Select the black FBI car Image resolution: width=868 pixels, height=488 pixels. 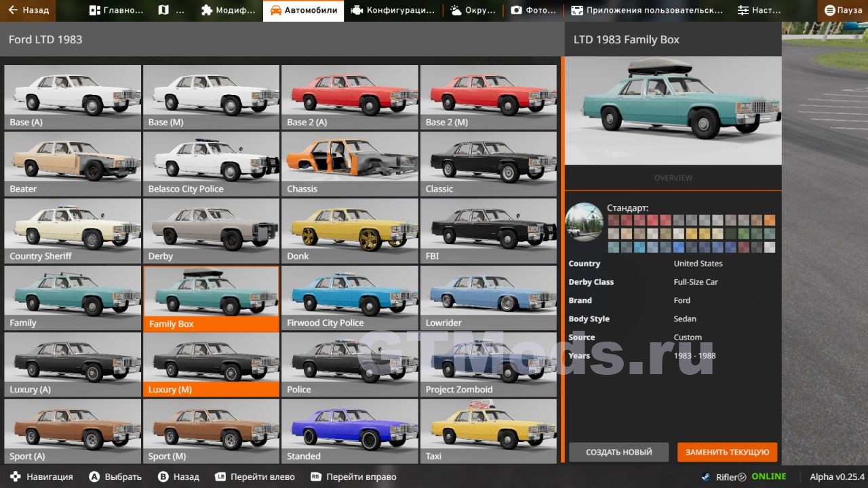(x=488, y=230)
